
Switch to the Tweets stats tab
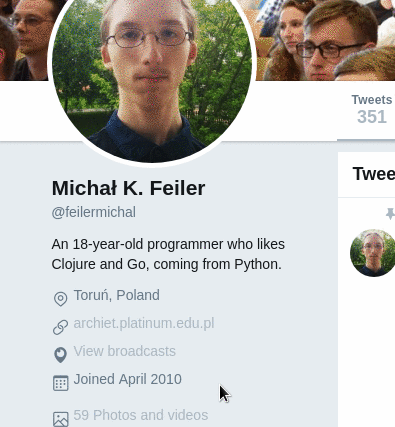click(x=372, y=109)
